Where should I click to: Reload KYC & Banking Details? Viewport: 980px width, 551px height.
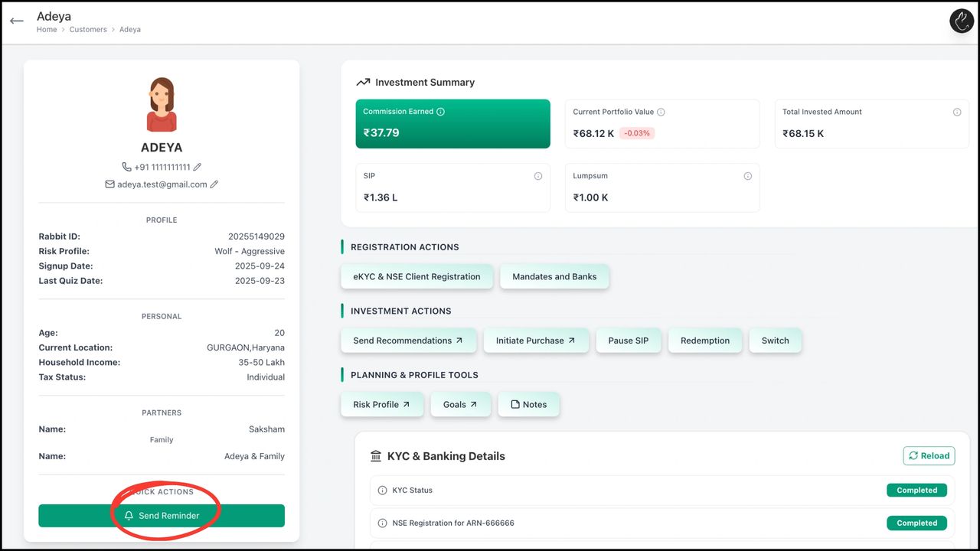coord(929,456)
